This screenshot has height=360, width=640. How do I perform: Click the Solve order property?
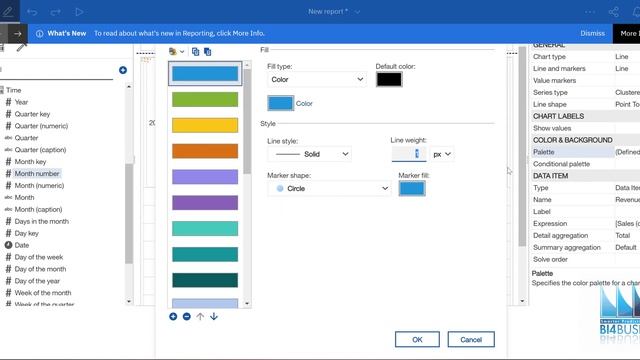point(586,259)
